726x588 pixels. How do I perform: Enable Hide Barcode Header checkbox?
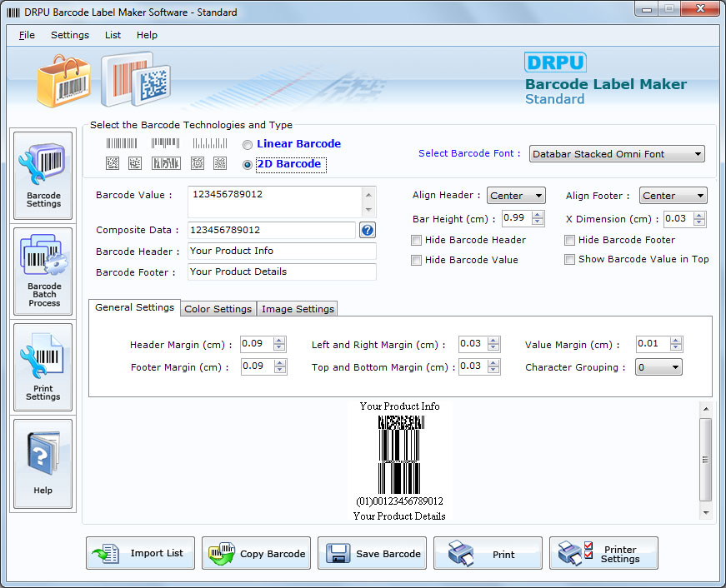[x=416, y=240]
